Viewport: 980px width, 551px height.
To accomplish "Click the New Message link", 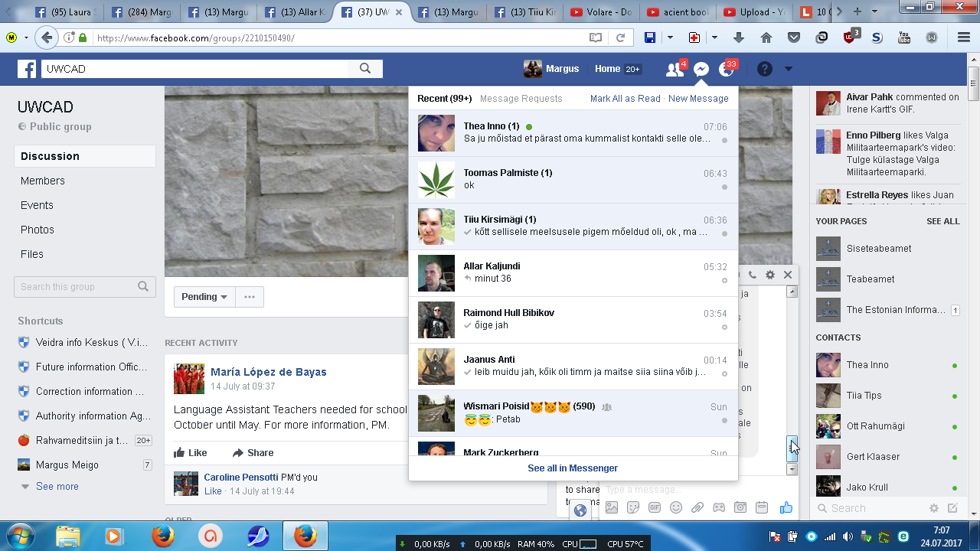I will click(x=698, y=99).
